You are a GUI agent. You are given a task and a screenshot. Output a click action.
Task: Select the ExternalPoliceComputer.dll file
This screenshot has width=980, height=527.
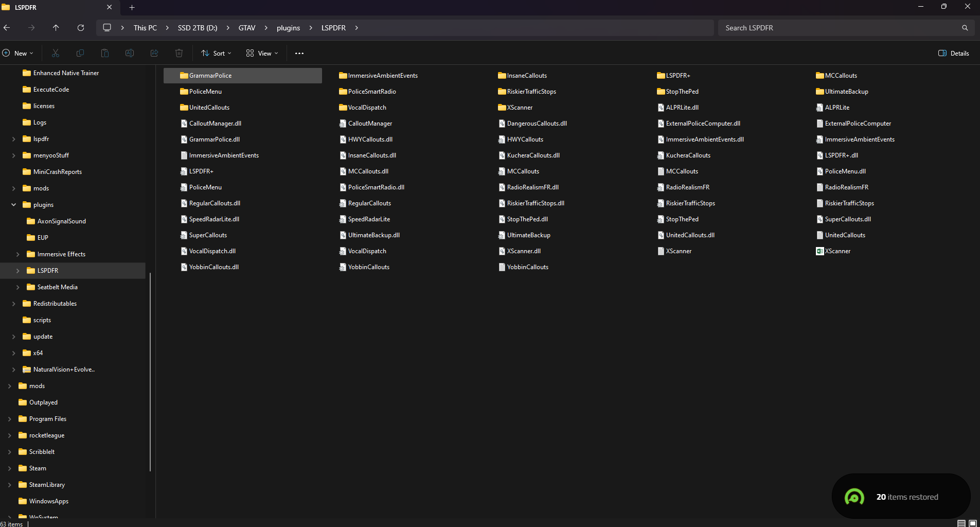699,124
